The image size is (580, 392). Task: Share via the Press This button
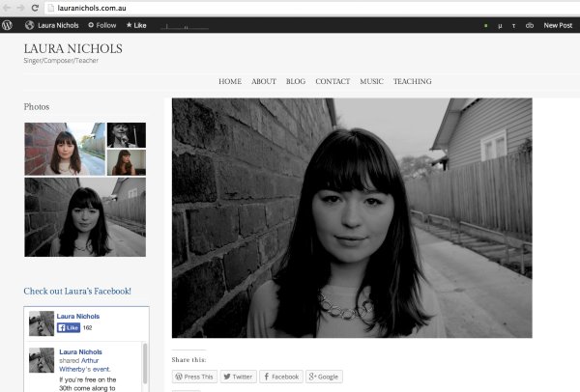point(194,377)
